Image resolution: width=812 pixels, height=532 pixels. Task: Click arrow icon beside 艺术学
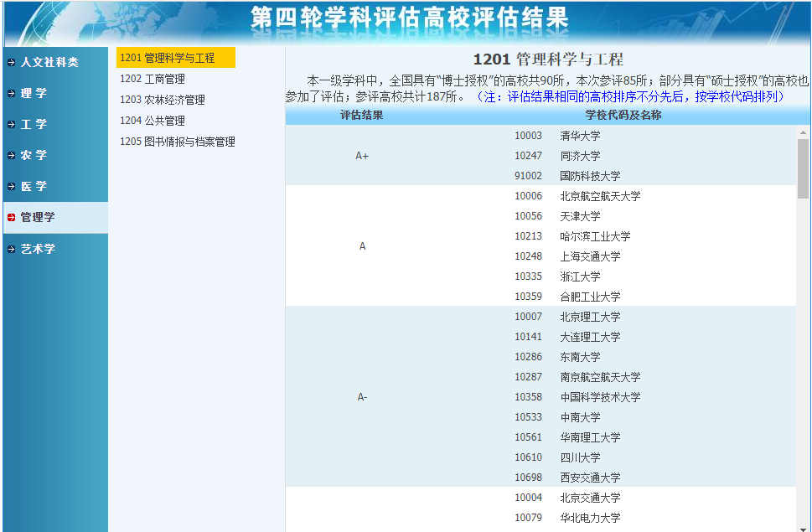[x=12, y=249]
